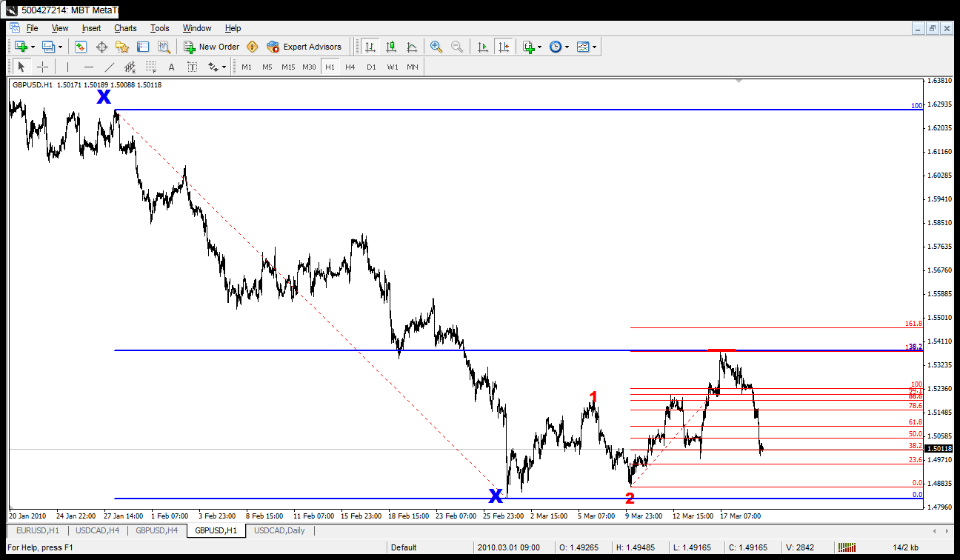The image size is (960, 560).
Task: Click the Default profile status bar field
Action: tap(430, 547)
